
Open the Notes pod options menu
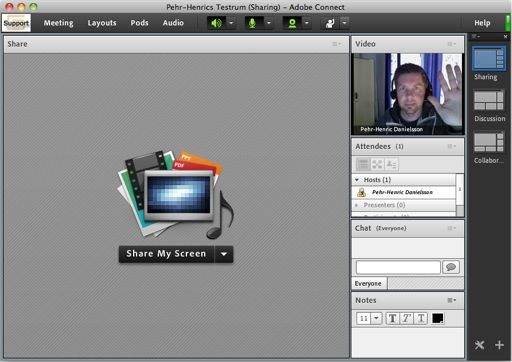coord(451,300)
